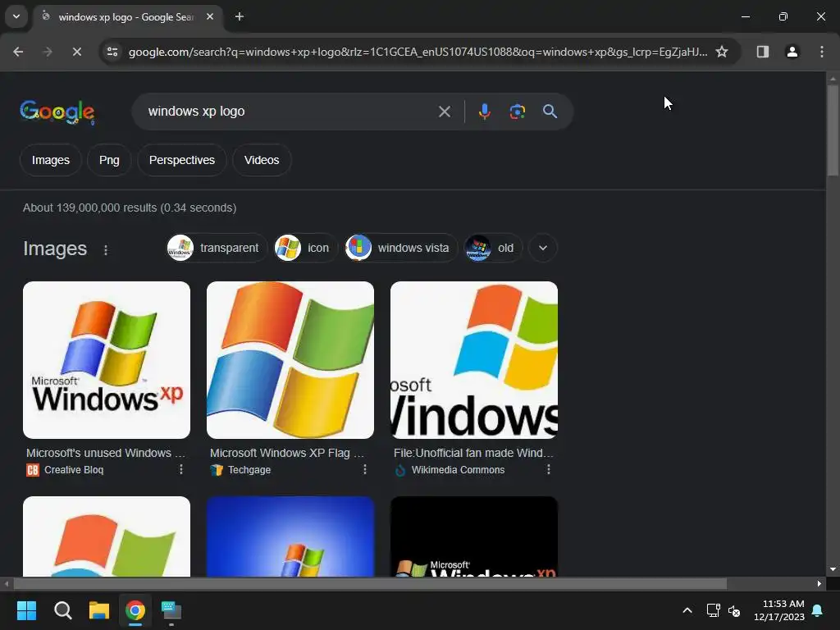This screenshot has width=840, height=630.
Task: Go back to the previous page
Action: (18, 52)
